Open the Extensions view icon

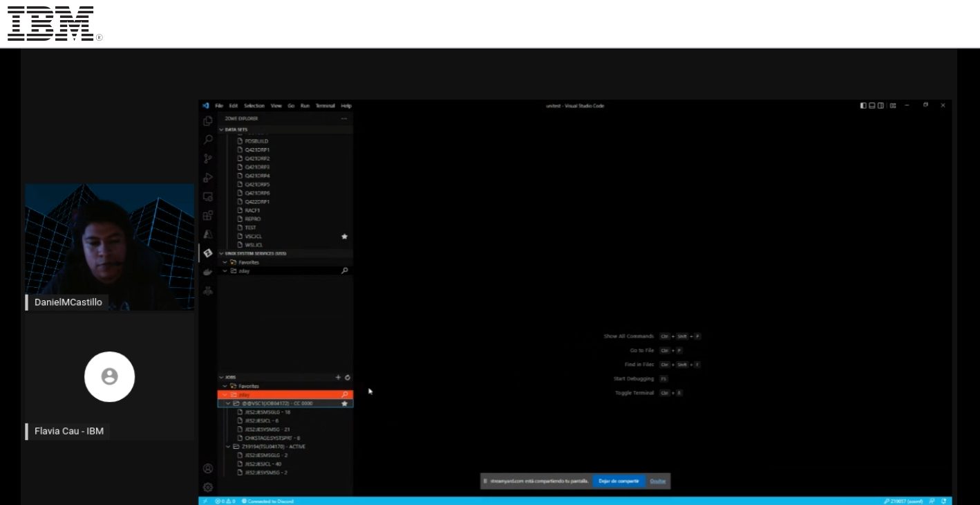207,215
